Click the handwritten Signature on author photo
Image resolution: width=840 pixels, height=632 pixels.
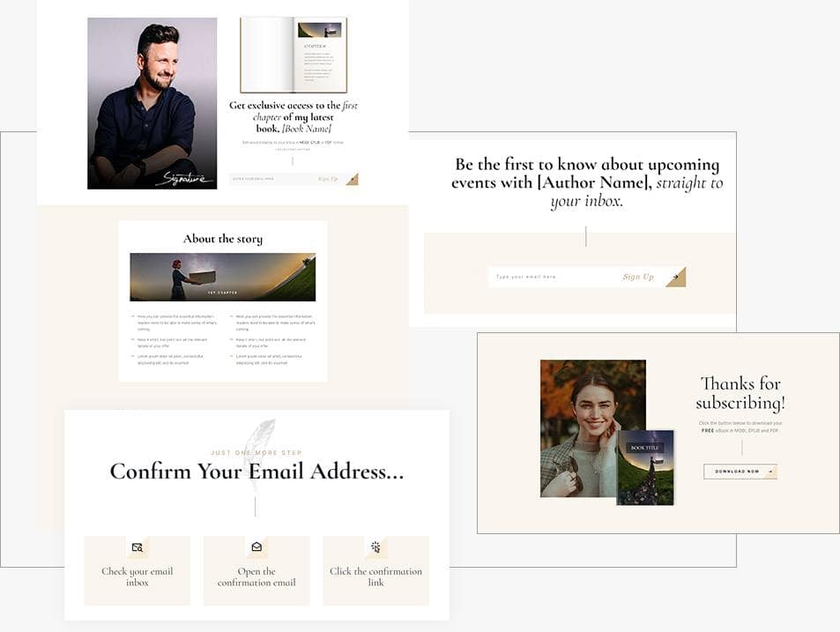pyautogui.click(x=183, y=178)
